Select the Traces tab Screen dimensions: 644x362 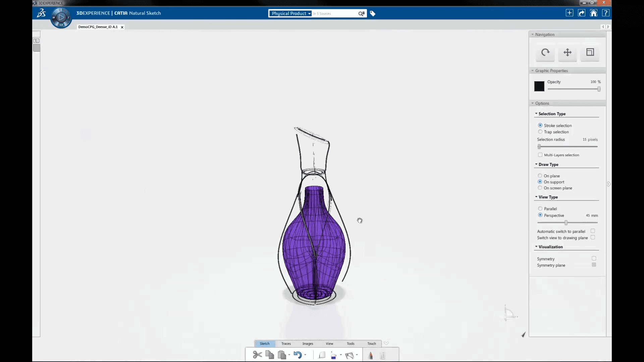pyautogui.click(x=286, y=344)
